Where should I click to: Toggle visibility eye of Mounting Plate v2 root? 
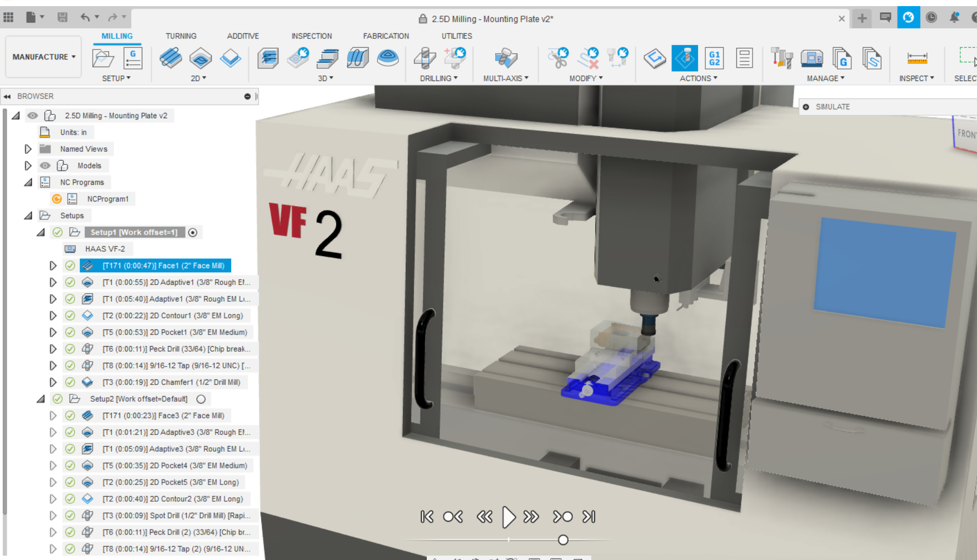(x=33, y=116)
